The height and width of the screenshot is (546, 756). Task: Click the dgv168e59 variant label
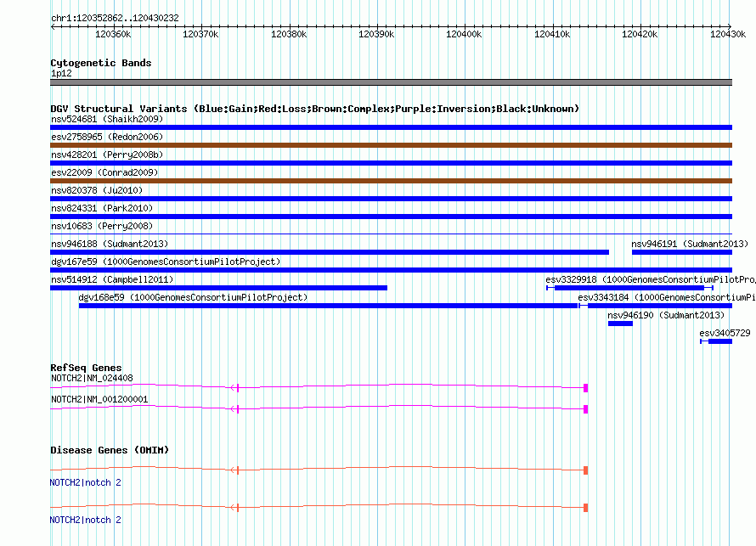(x=193, y=297)
